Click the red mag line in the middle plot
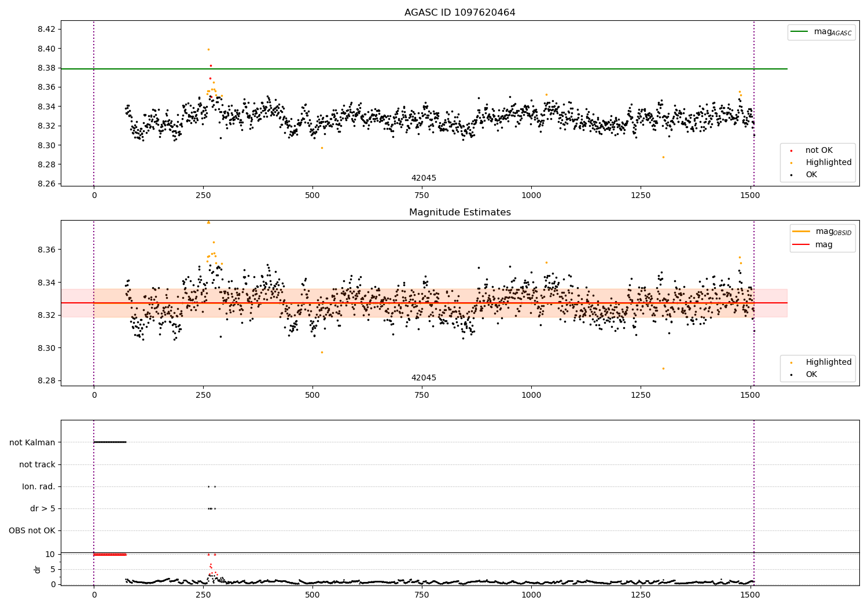Viewport: 868px width, 608px height. coord(424,303)
